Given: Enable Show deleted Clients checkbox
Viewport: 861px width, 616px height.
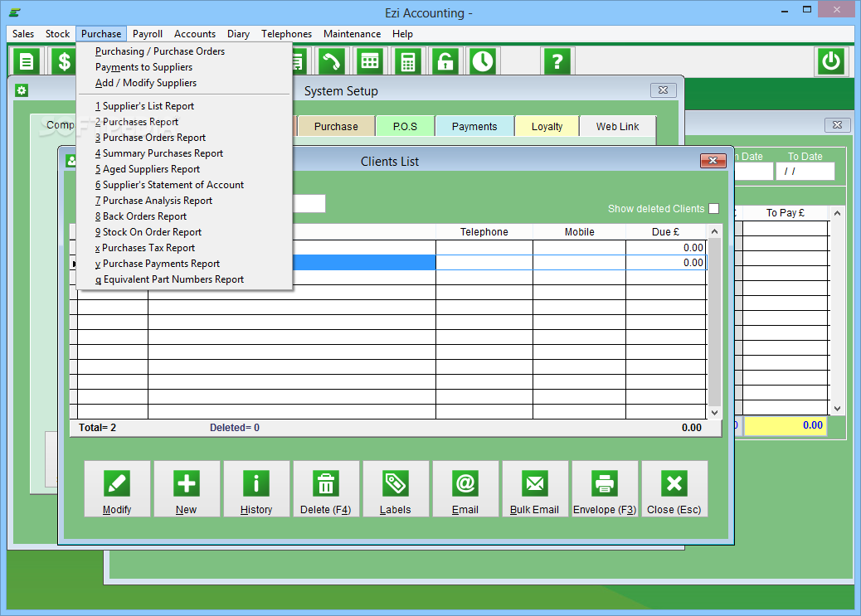Looking at the screenshot, I should tap(714, 209).
